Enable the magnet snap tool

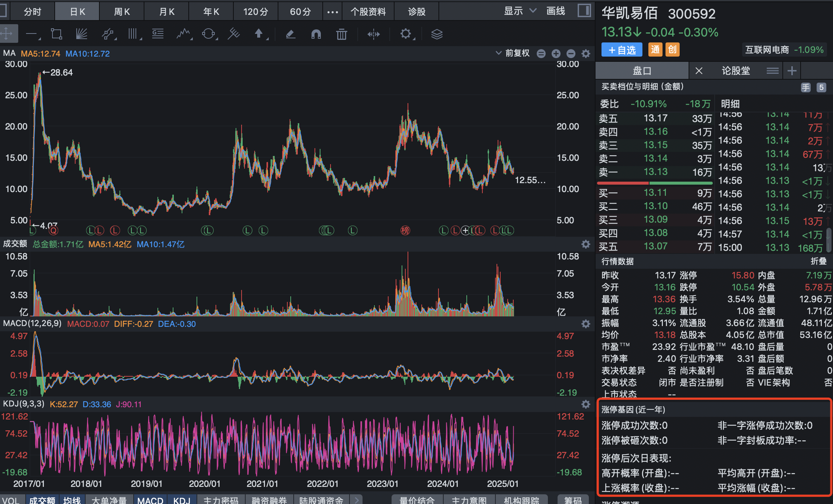click(x=316, y=34)
